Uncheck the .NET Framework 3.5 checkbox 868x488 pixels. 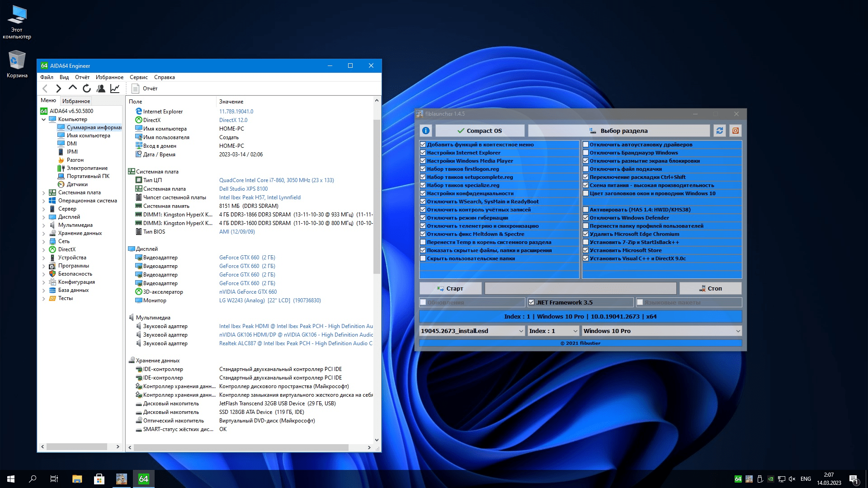pyautogui.click(x=532, y=302)
